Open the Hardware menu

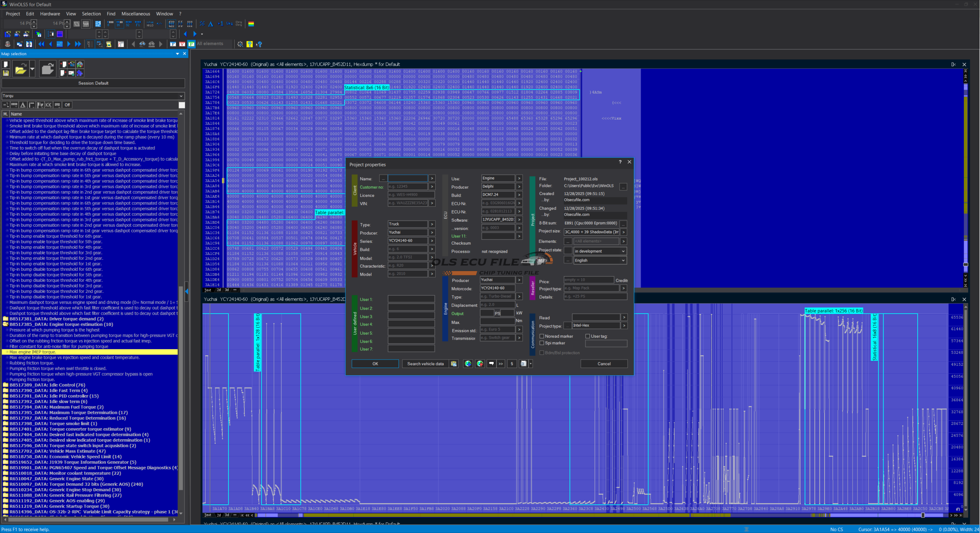point(50,14)
